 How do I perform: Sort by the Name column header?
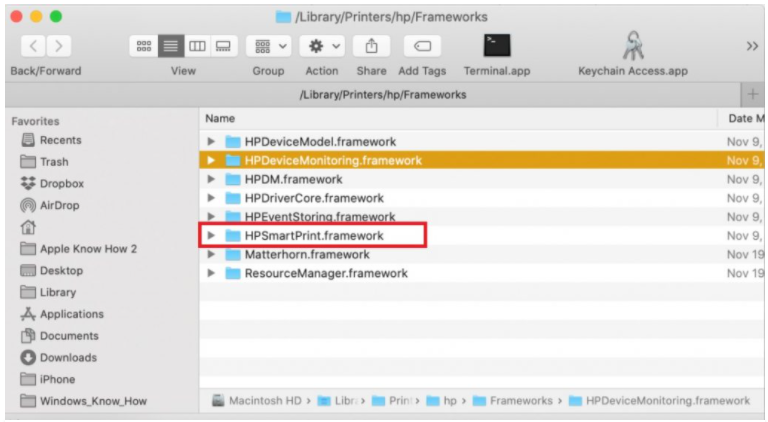(x=220, y=118)
